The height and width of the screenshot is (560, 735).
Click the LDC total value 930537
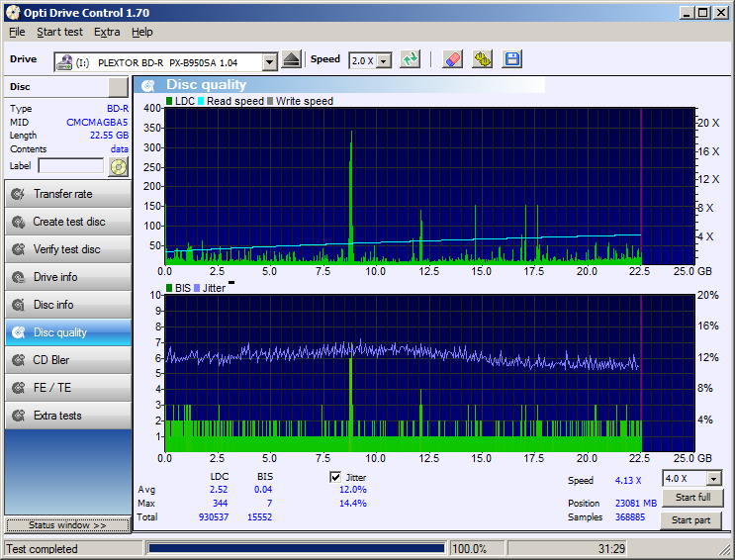[214, 516]
